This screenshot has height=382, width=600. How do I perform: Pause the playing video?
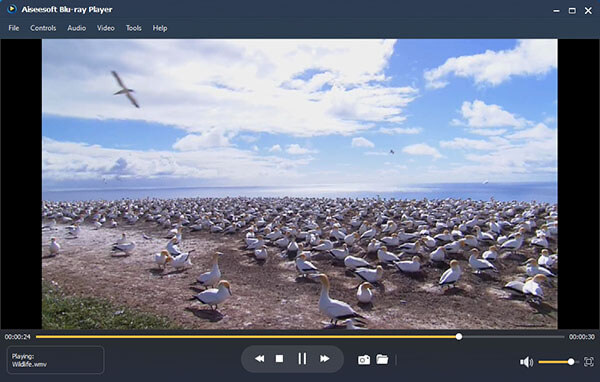pos(302,359)
